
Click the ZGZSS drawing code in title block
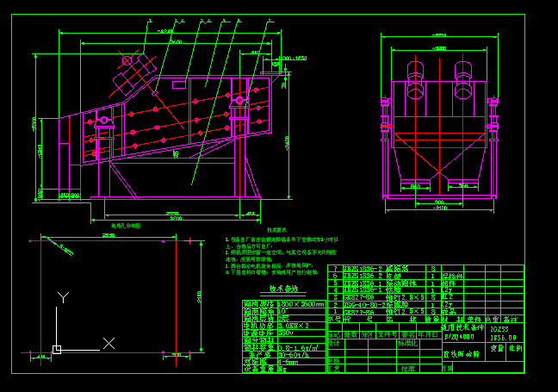pos(499,329)
